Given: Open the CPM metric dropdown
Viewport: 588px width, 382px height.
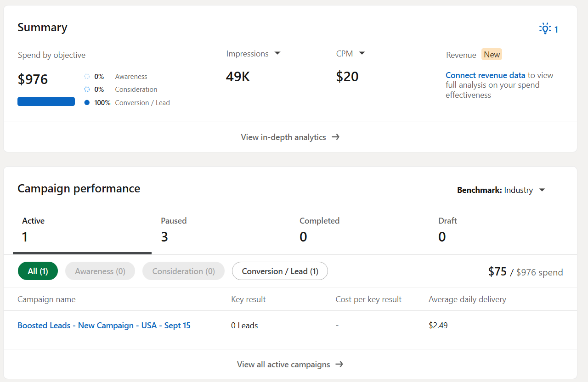Looking at the screenshot, I should click(x=362, y=53).
